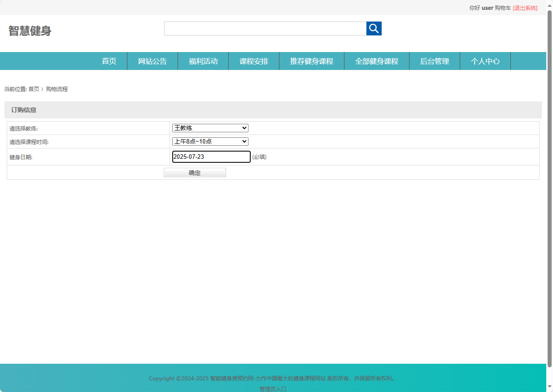
Task: Navigate to 课程安排 in navbar
Action: (254, 61)
